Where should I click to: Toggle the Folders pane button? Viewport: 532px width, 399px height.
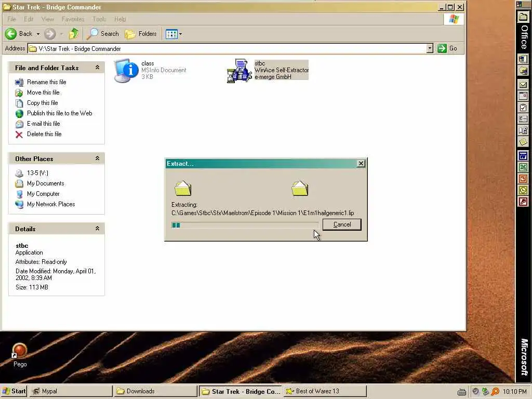click(141, 34)
